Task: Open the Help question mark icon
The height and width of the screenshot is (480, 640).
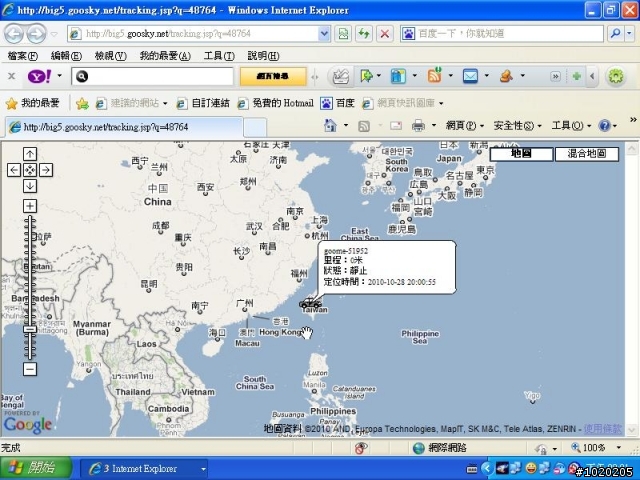Action: [x=604, y=126]
